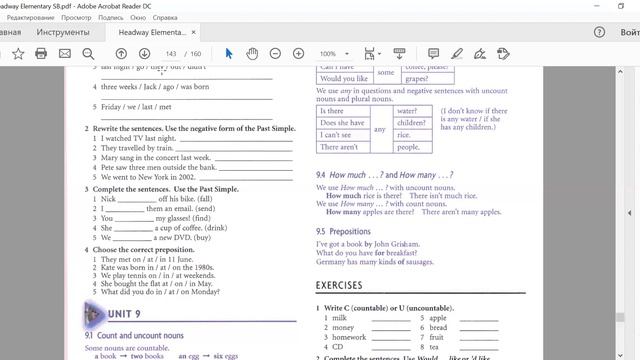This screenshot has width=640, height=360.
Task: Click the vertical scrollbar up arrow
Action: [x=620, y=71]
